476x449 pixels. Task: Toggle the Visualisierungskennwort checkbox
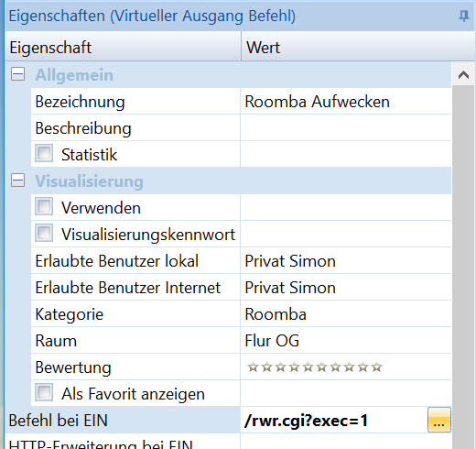click(44, 233)
